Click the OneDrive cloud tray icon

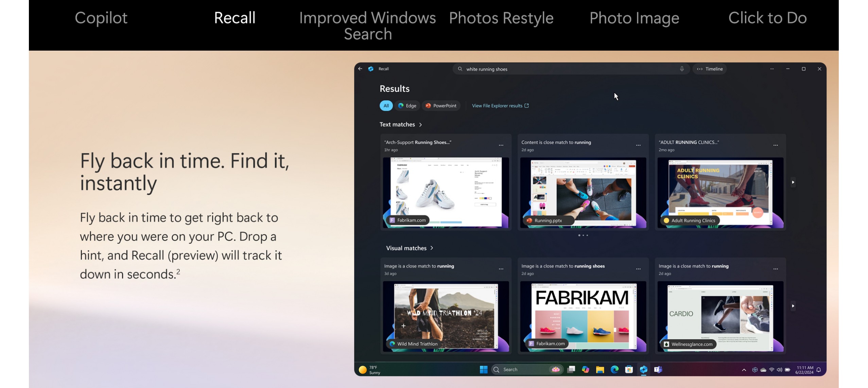(x=763, y=370)
